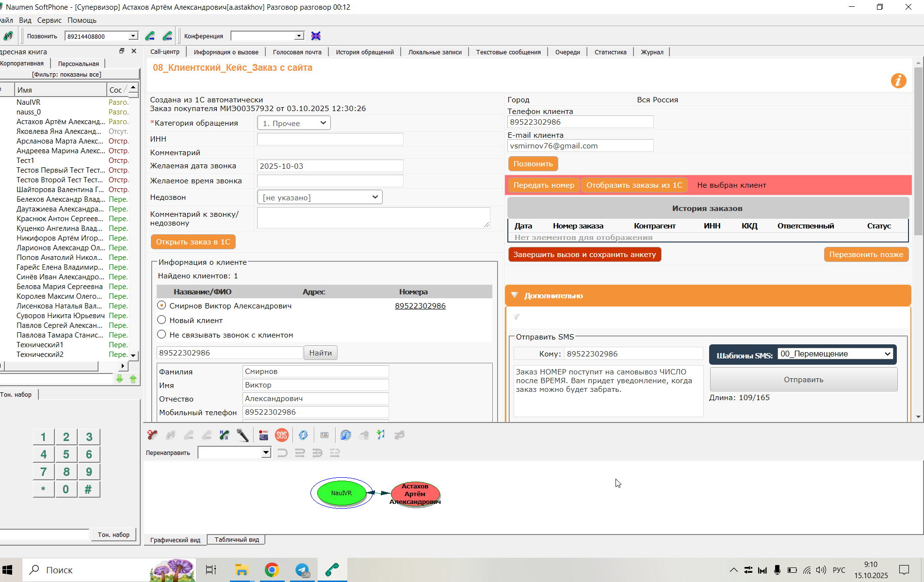Click dial pad key 5
Screen dimensions: 924x582
(66, 454)
